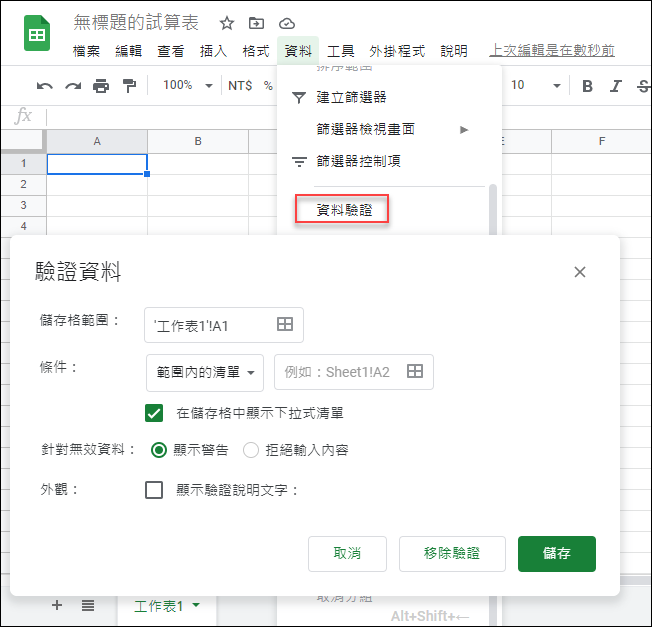Open the Google Sheets home icon
This screenshot has height=627, width=652.
click(37, 33)
